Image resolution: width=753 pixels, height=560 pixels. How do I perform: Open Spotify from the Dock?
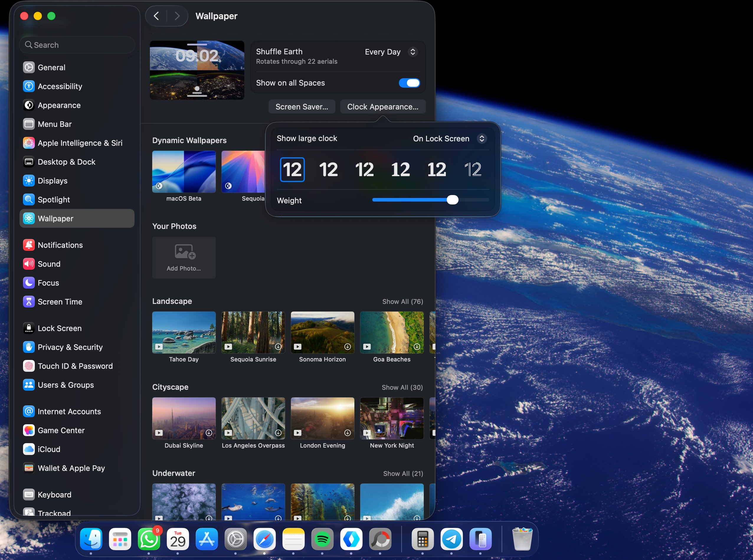click(x=322, y=539)
